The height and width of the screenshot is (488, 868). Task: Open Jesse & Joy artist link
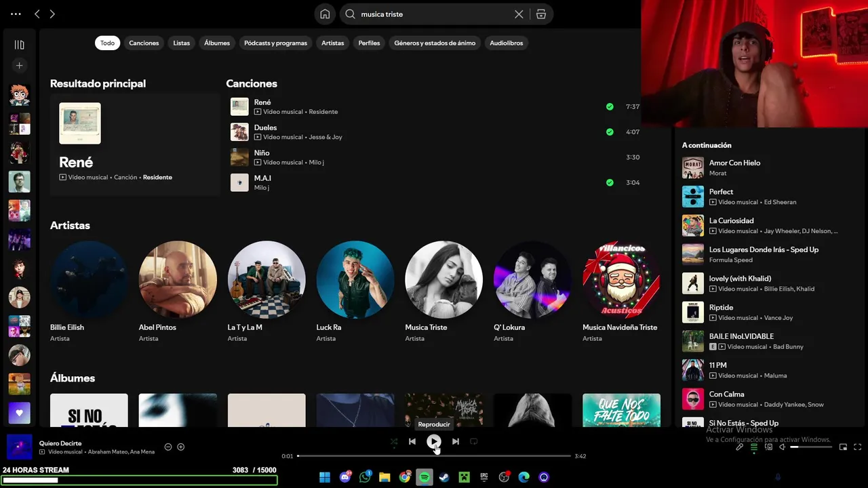[x=325, y=137]
